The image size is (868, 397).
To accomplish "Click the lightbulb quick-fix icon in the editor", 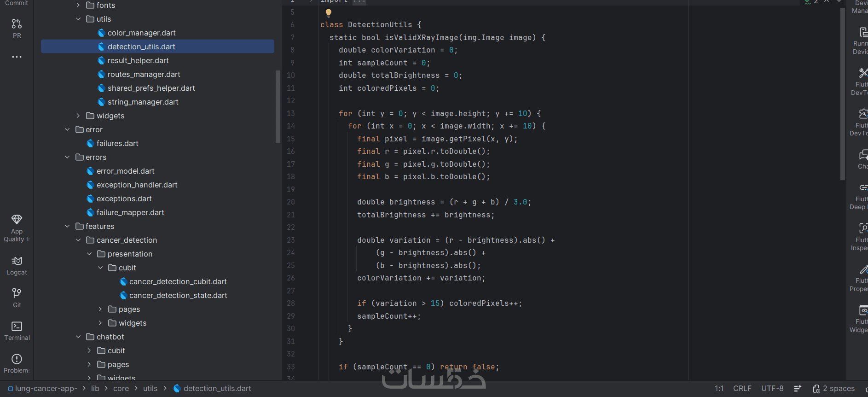I will pyautogui.click(x=329, y=13).
